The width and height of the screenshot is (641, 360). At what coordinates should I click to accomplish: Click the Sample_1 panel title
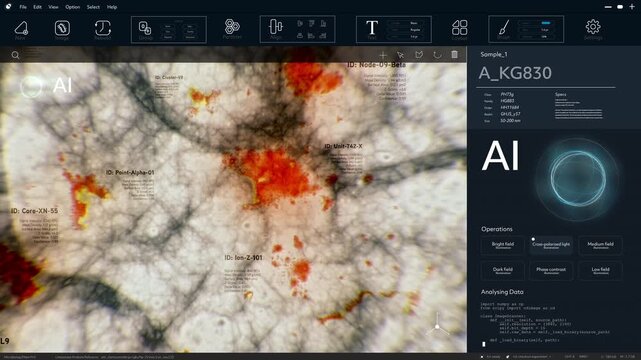494,54
